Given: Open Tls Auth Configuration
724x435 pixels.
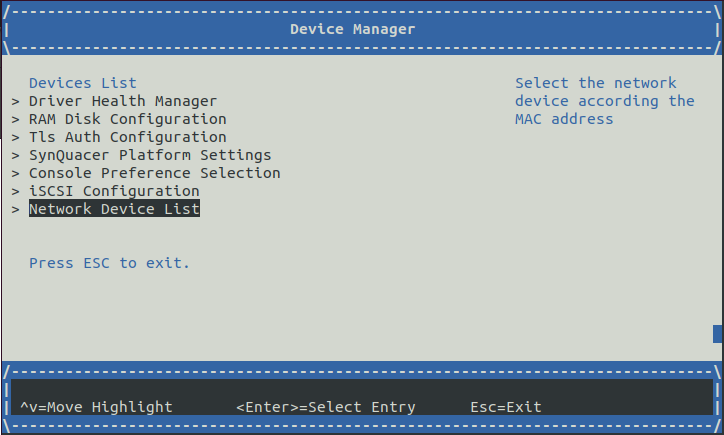Looking at the screenshot, I should pyautogui.click(x=127, y=137).
